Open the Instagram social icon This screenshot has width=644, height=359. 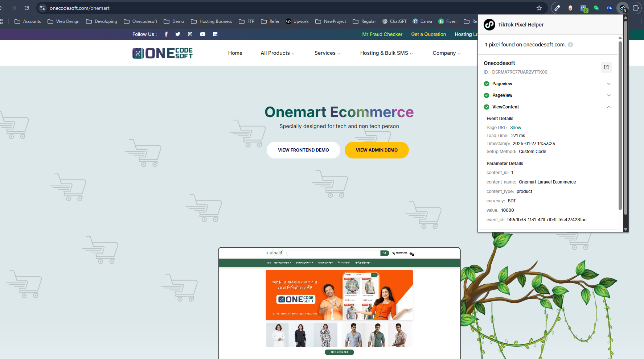(190, 34)
